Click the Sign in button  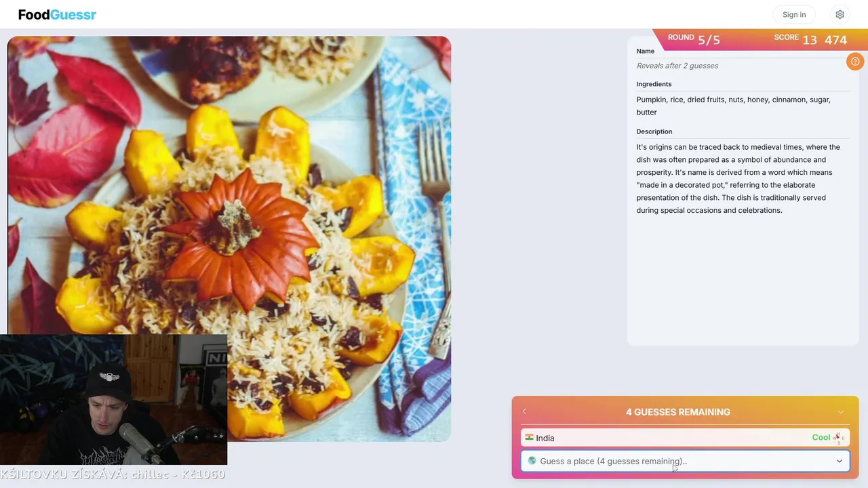click(x=794, y=14)
